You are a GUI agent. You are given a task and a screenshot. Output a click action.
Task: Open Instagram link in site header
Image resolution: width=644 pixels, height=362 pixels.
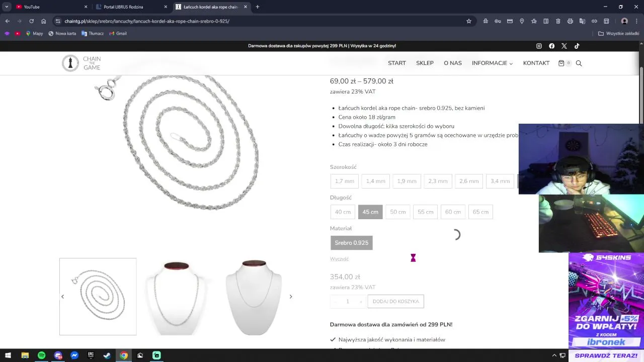click(539, 46)
